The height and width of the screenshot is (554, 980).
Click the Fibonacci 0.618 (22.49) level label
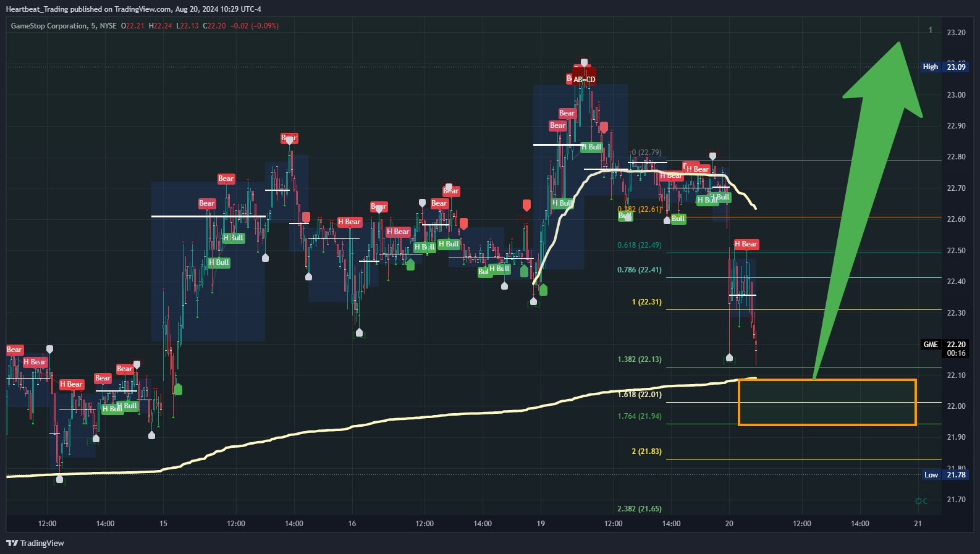[x=639, y=245]
